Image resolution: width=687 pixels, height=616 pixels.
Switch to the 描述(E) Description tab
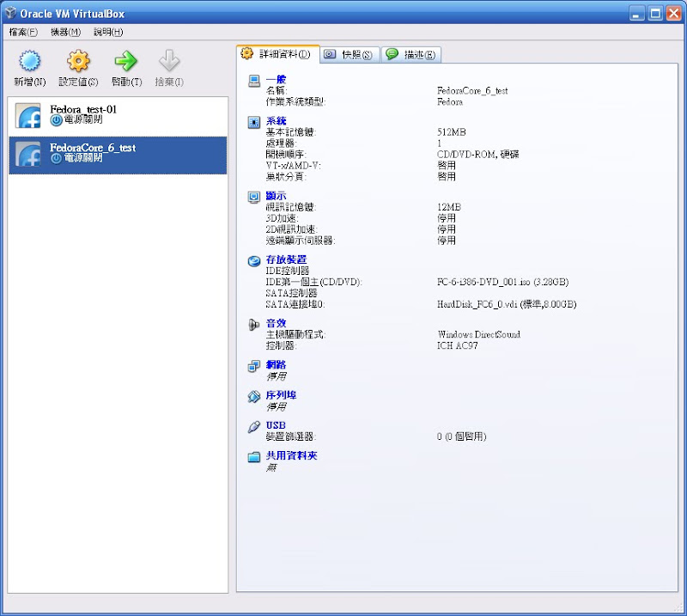tap(411, 55)
